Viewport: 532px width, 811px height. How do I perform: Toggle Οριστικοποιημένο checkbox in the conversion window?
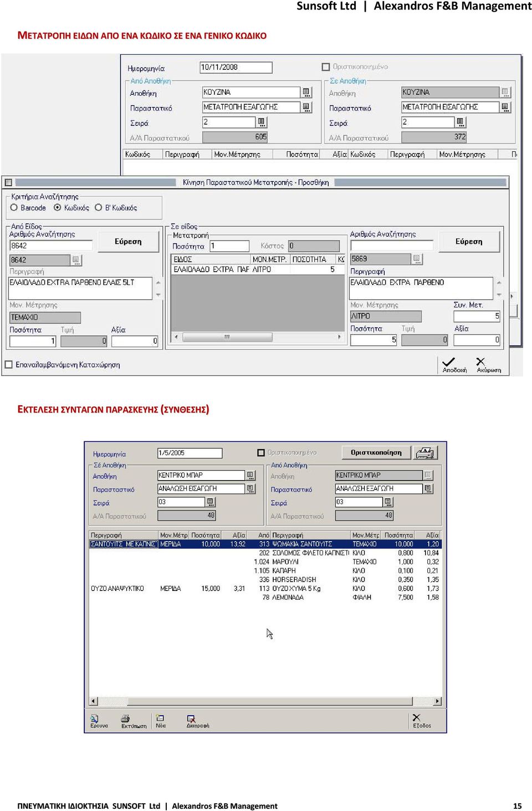(x=326, y=67)
